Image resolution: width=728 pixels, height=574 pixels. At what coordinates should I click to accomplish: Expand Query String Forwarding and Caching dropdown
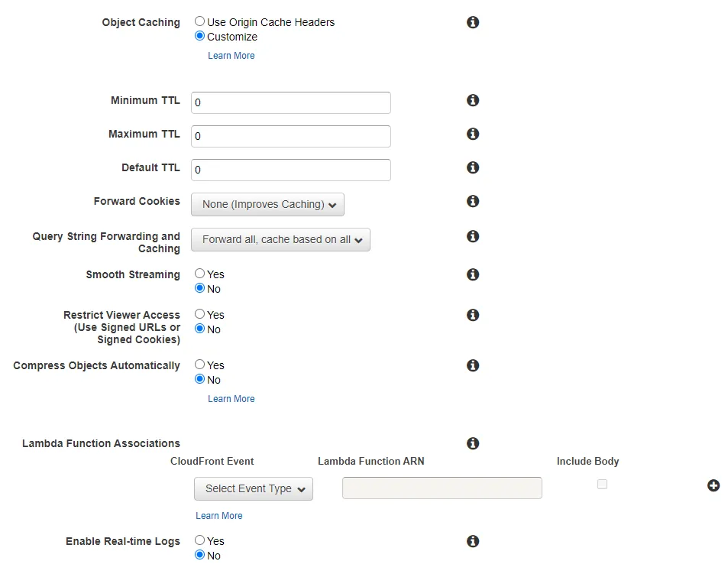coord(280,240)
